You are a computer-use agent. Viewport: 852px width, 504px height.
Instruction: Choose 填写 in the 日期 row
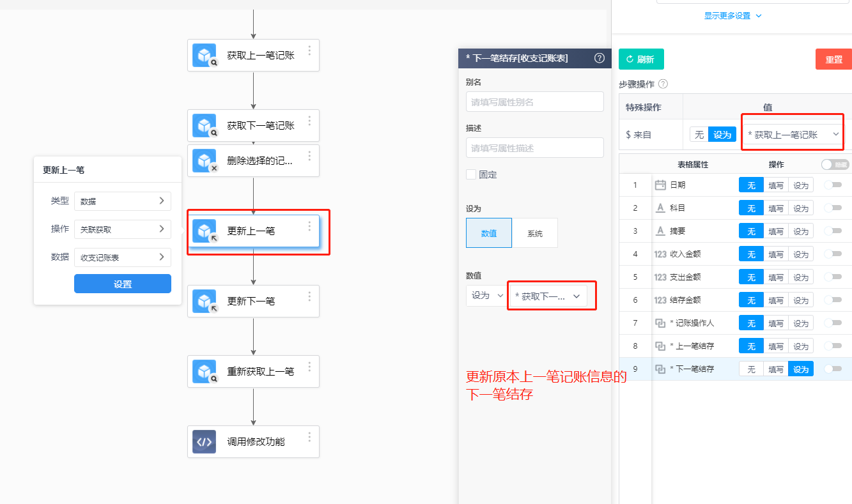click(776, 185)
